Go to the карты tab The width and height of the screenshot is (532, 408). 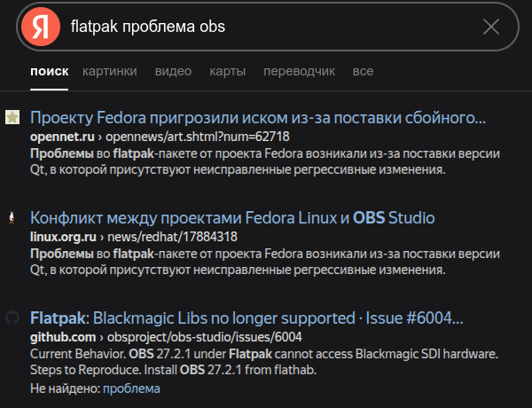point(227,71)
